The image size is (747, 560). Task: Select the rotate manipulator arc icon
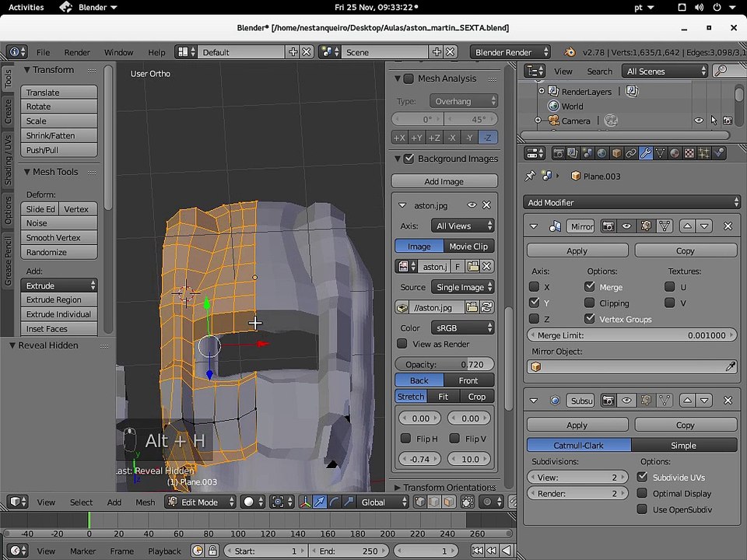(x=335, y=502)
